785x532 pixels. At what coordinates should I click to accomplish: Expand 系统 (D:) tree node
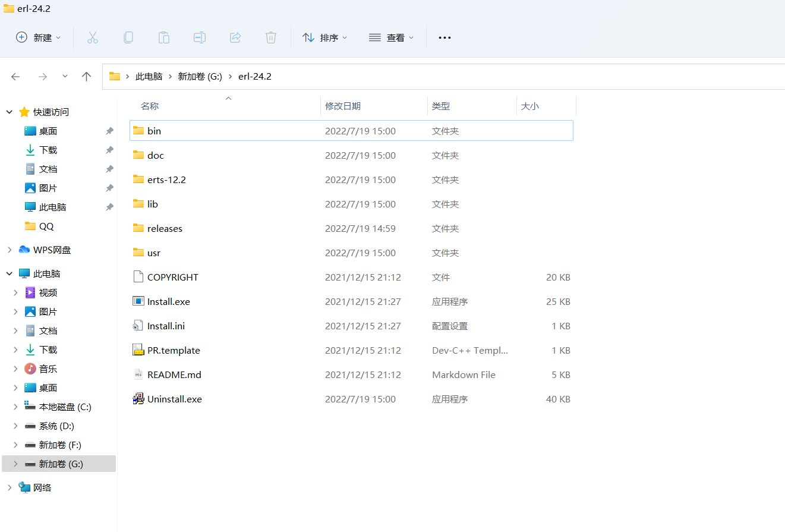pyautogui.click(x=16, y=426)
